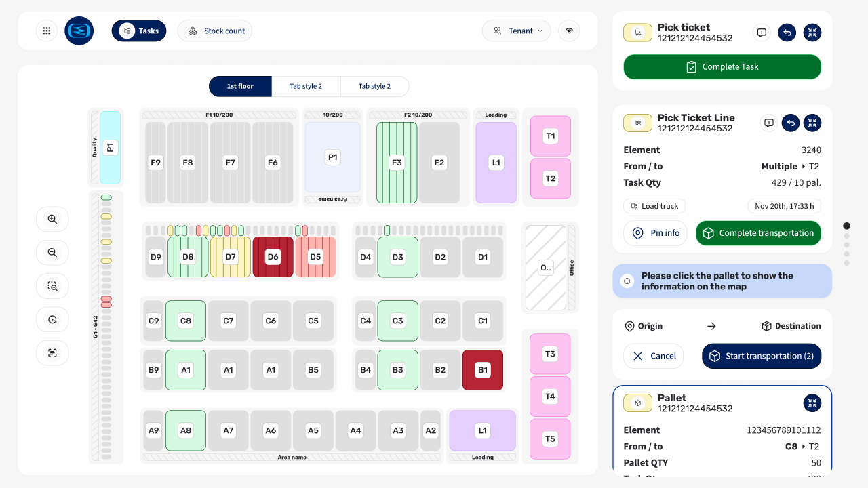
Task: Click the Pin info button
Action: coord(655,233)
